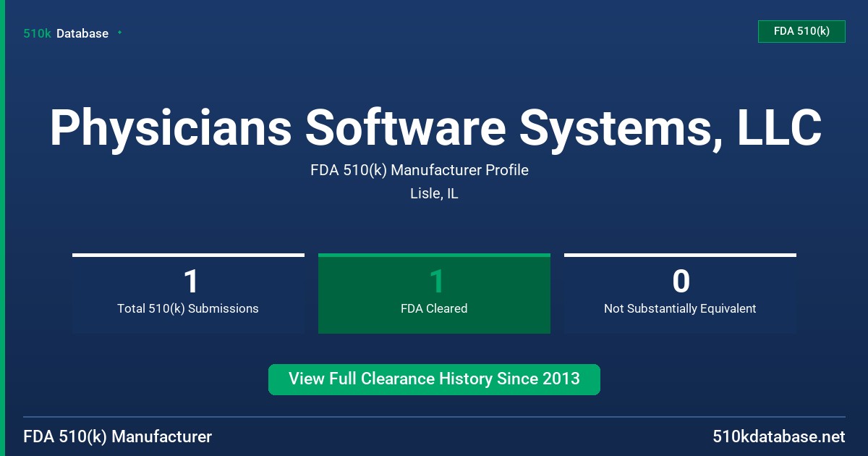Click View Full Clearance History Since 2013
Screen dimensions: 868x456
pos(434,379)
